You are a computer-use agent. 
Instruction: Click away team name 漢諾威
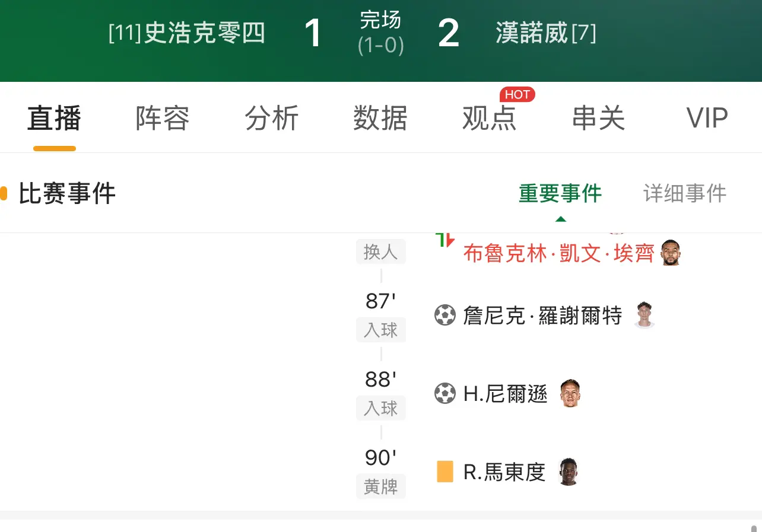pos(532,33)
